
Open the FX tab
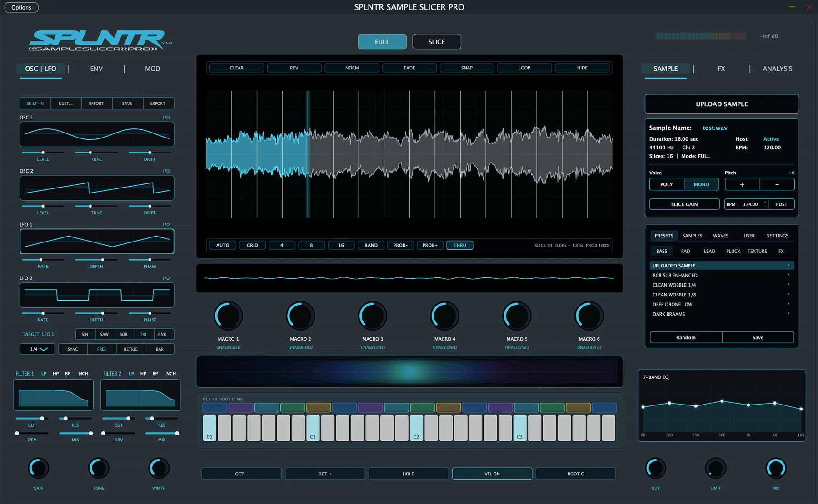721,69
